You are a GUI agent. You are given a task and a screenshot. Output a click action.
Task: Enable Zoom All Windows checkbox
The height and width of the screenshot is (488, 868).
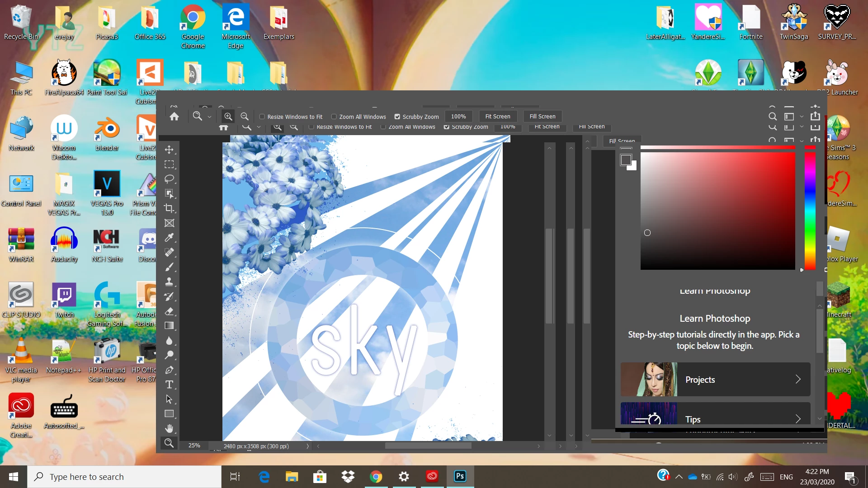pos(334,117)
